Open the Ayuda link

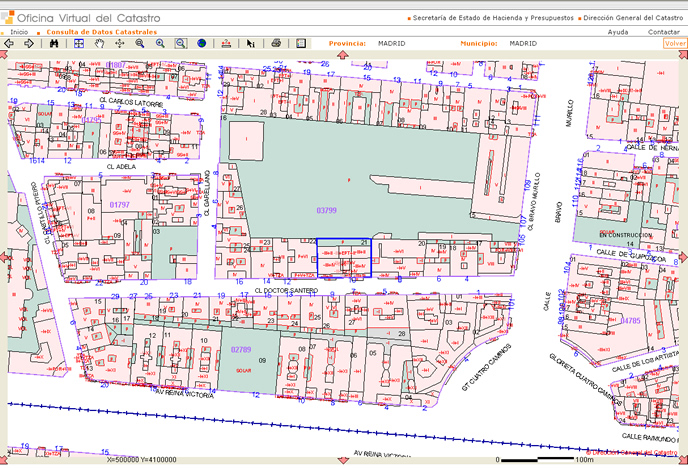click(x=618, y=32)
